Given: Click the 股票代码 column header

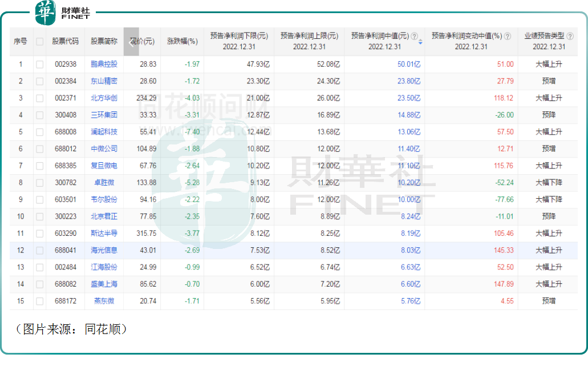Looking at the screenshot, I should point(65,41).
